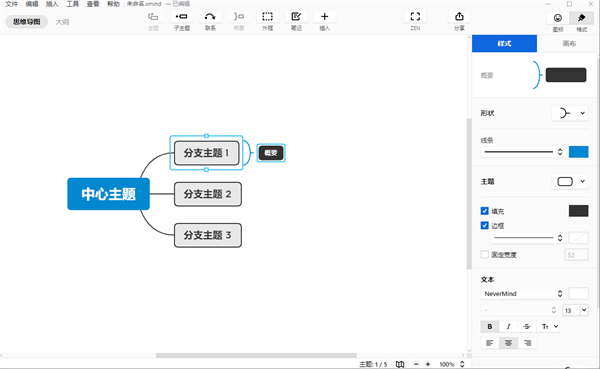Zoom out with the minus icon
This screenshot has width=600, height=369.
[x=416, y=364]
